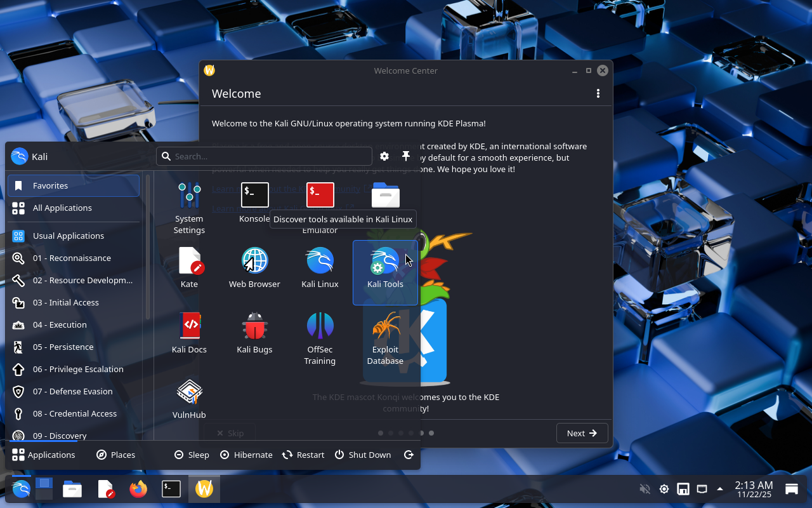Switch to the Places view
This screenshot has height=508, width=812.
pos(115,455)
